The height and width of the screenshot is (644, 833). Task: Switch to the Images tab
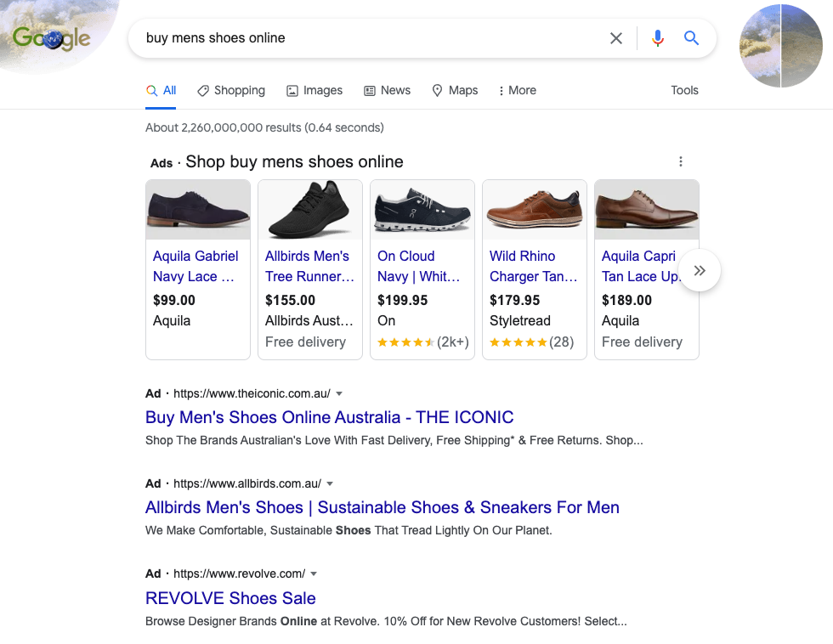coord(314,90)
